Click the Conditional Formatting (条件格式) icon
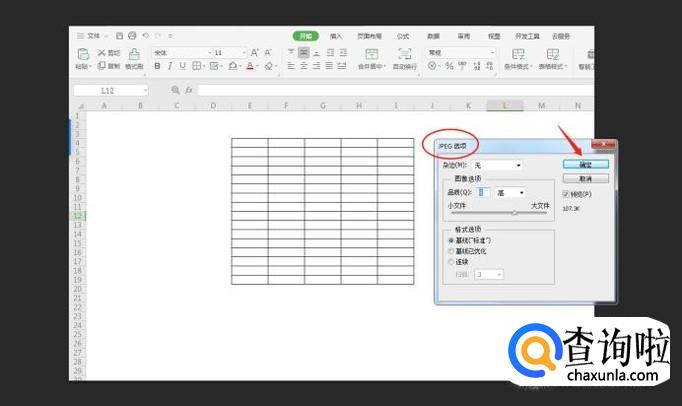 click(x=518, y=54)
